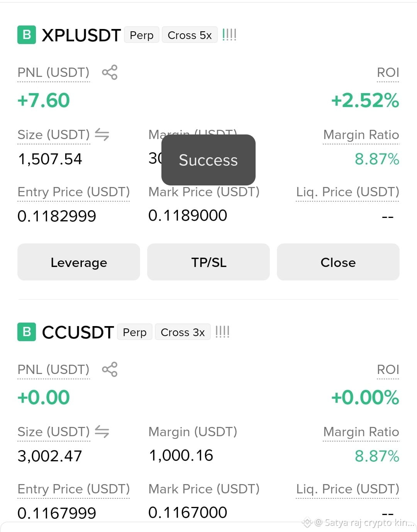Share the XPLUSDT PNL via share icon
The height and width of the screenshot is (532, 417).
click(x=110, y=72)
